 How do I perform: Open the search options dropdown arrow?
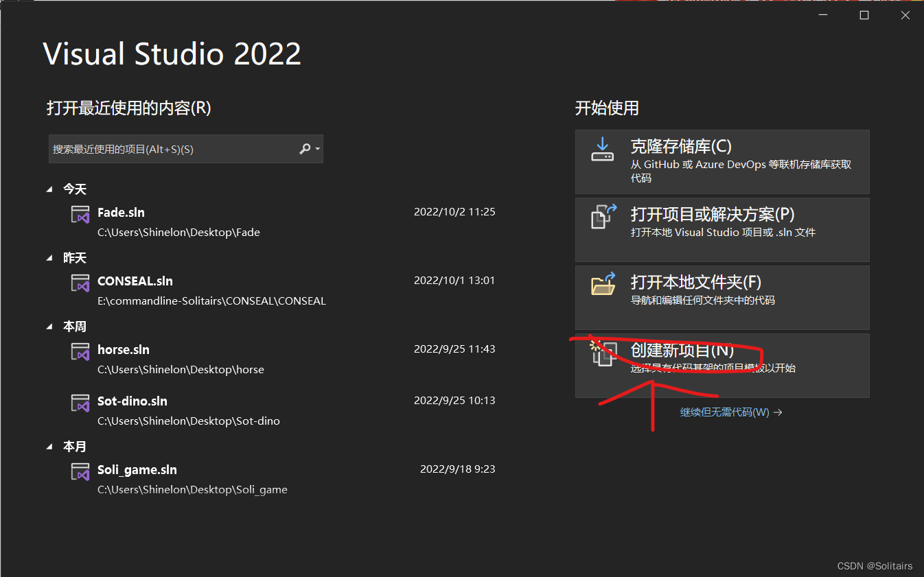[317, 149]
